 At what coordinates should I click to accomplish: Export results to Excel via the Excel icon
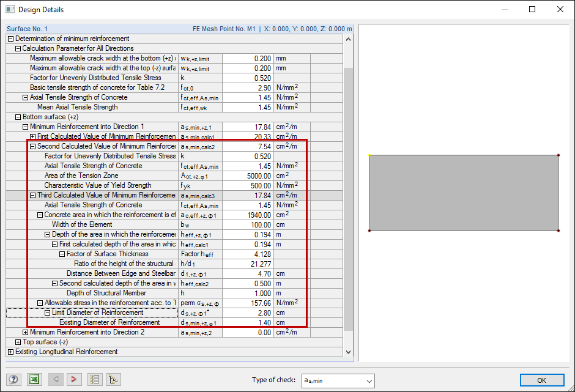(34, 379)
